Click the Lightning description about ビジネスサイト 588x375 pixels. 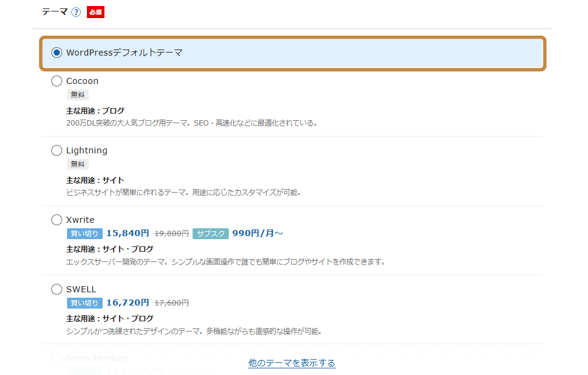click(184, 193)
